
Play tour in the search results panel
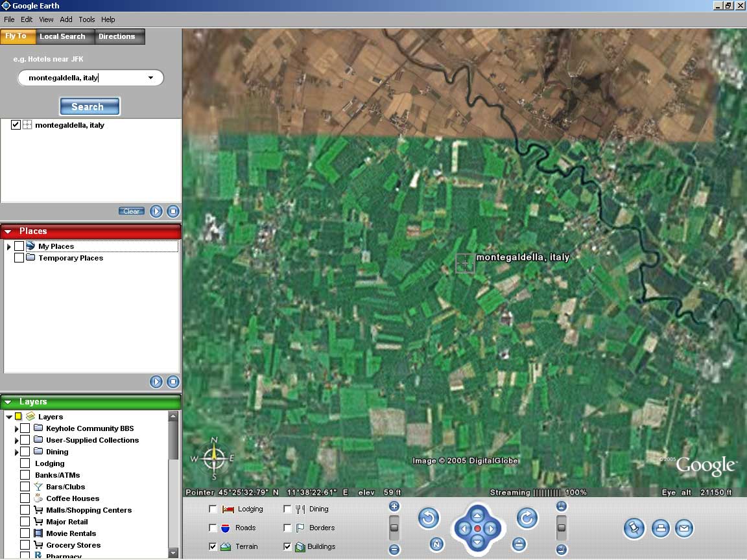[x=156, y=211]
